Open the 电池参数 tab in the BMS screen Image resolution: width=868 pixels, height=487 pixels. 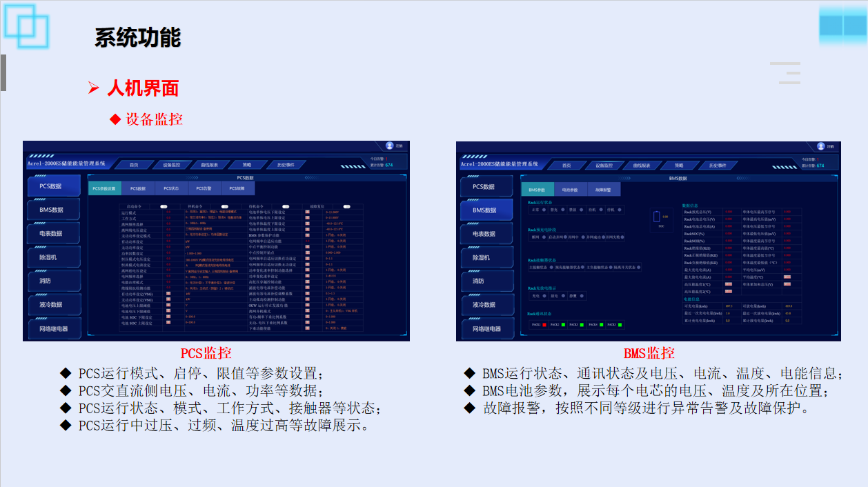tap(570, 189)
